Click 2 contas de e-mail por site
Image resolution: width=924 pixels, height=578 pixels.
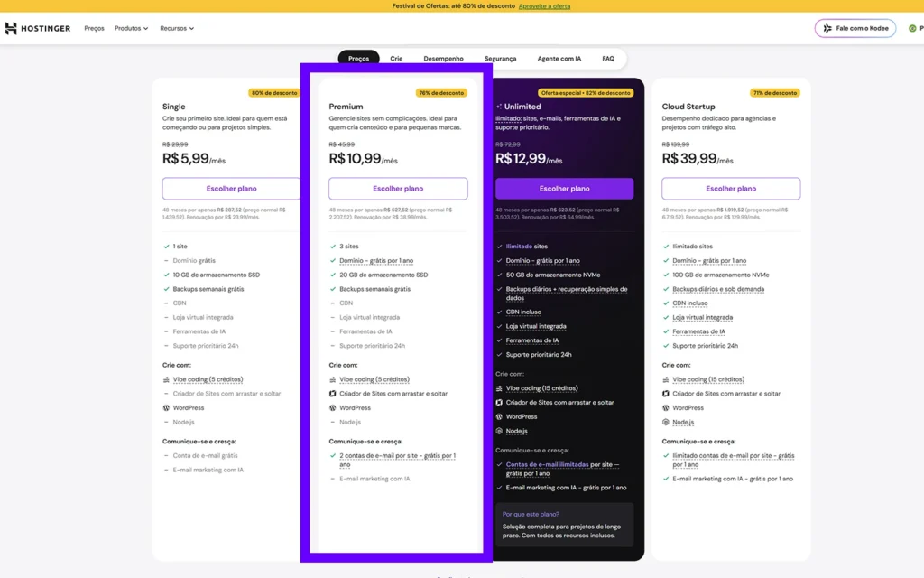[x=397, y=460]
